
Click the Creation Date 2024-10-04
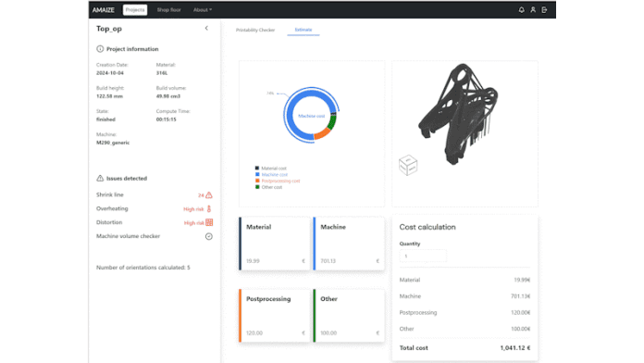(x=110, y=73)
